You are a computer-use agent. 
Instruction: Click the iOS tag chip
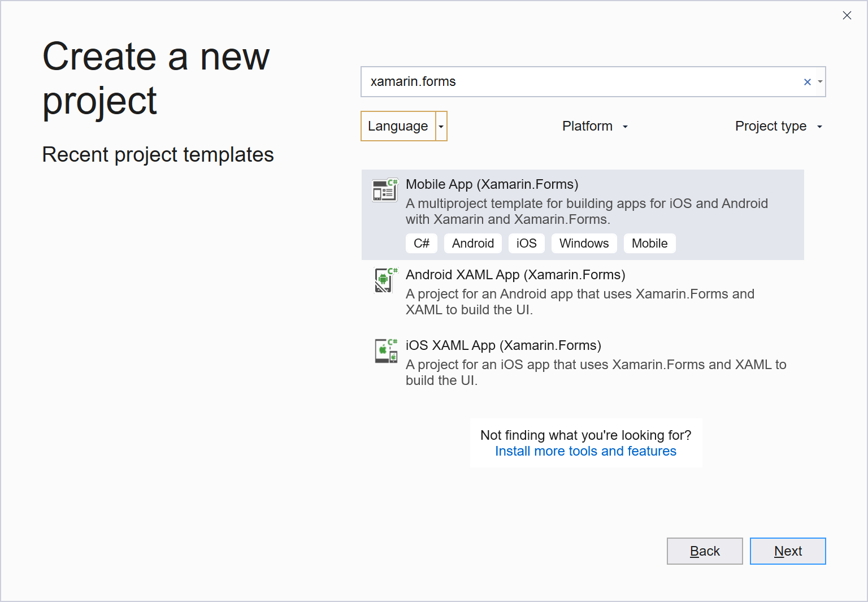526,244
